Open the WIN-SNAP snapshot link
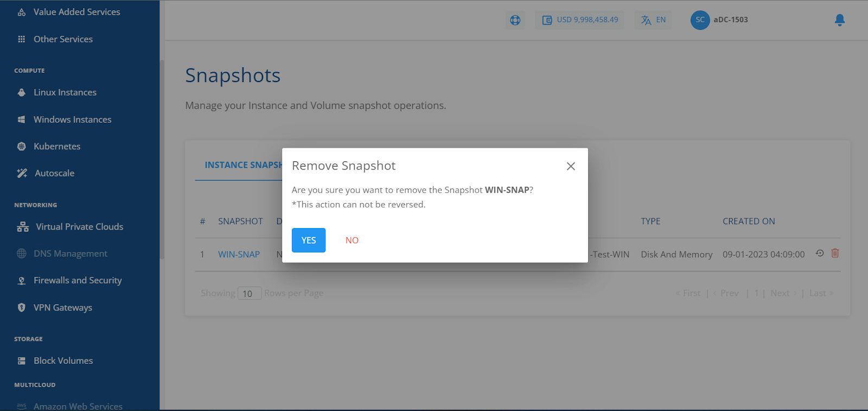This screenshot has height=411, width=868. tap(239, 254)
